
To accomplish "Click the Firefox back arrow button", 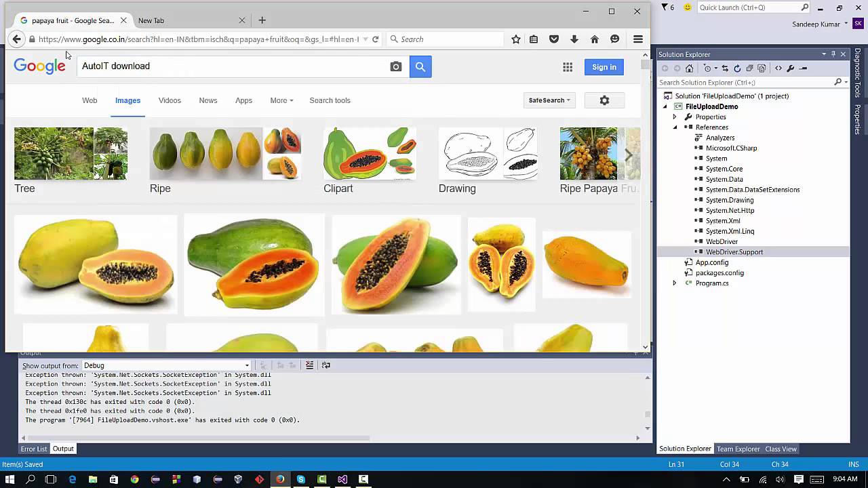I will 17,39.
